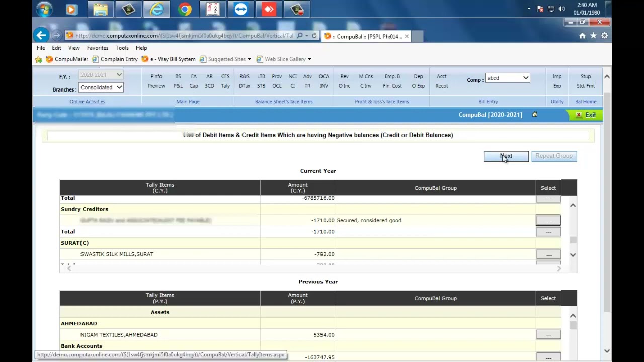Click Search dropdown in address bar

(x=306, y=36)
